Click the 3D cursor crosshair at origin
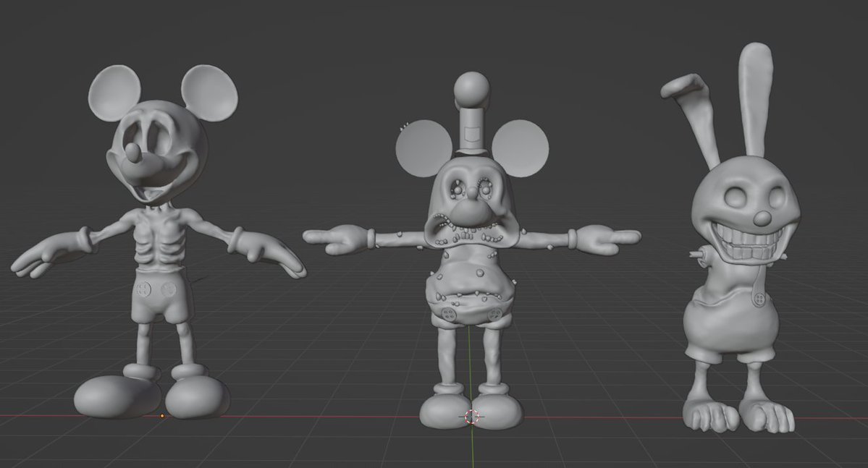 (x=472, y=417)
